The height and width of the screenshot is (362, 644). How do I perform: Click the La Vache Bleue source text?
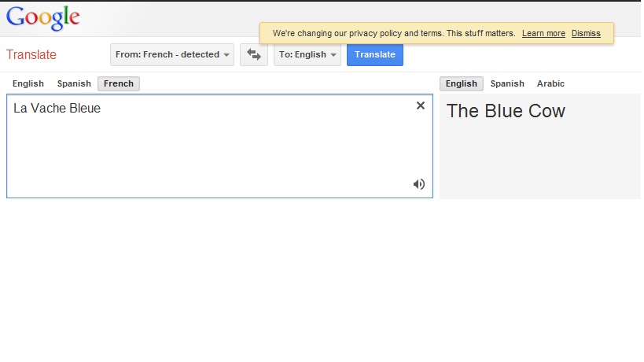pos(57,109)
